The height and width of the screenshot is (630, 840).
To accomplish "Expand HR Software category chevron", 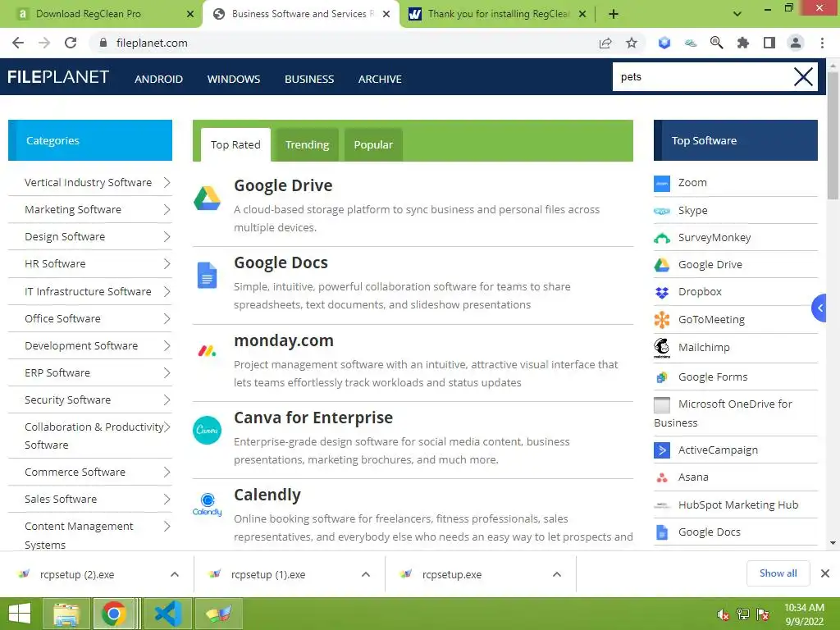I will pos(167,264).
